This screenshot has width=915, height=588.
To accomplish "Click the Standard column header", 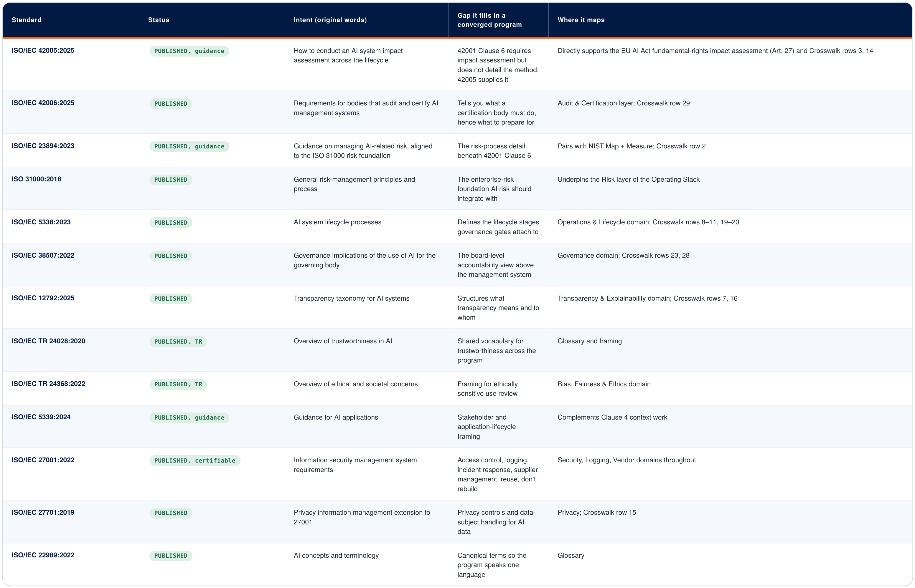I will pos(26,20).
